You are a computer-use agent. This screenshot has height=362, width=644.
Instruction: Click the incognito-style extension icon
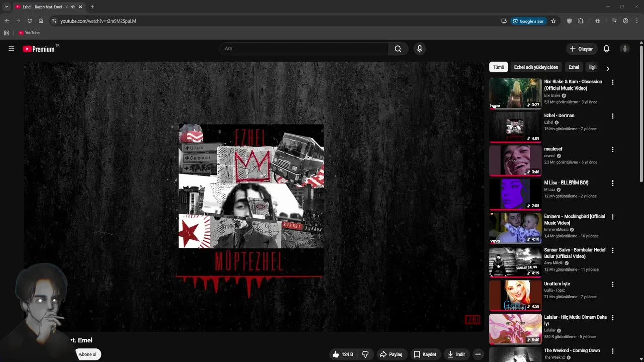597,21
